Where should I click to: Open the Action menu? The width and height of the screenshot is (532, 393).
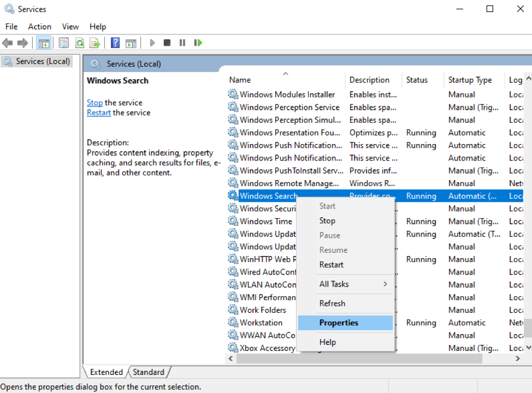coord(40,26)
